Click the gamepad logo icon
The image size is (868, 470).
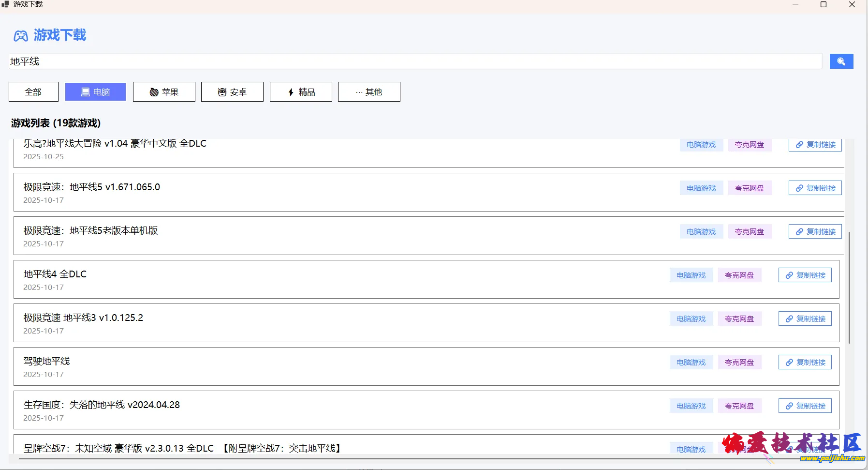click(x=21, y=36)
